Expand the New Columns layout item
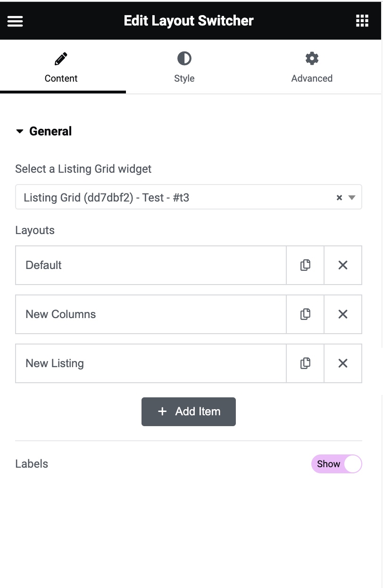383x588 pixels. coord(150,314)
